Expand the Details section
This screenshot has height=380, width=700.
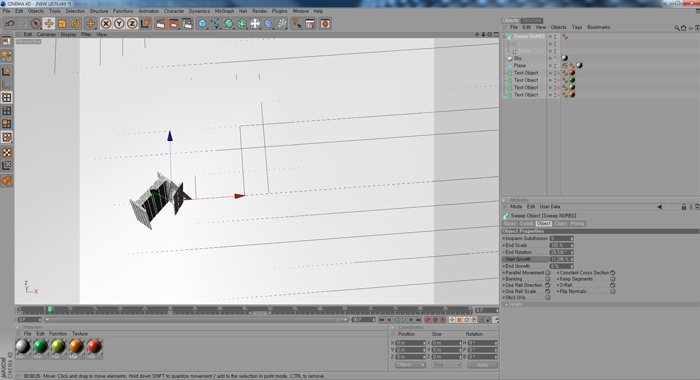(x=507, y=304)
